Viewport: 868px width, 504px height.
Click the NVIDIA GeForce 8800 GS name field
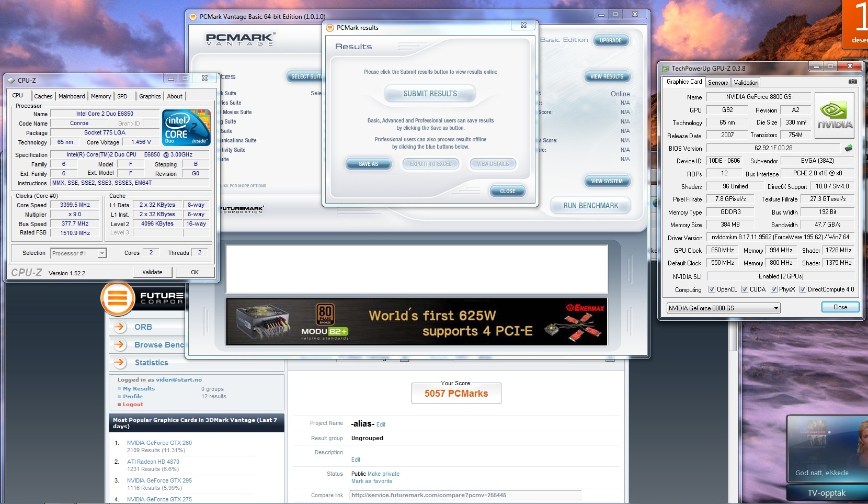coord(758,97)
